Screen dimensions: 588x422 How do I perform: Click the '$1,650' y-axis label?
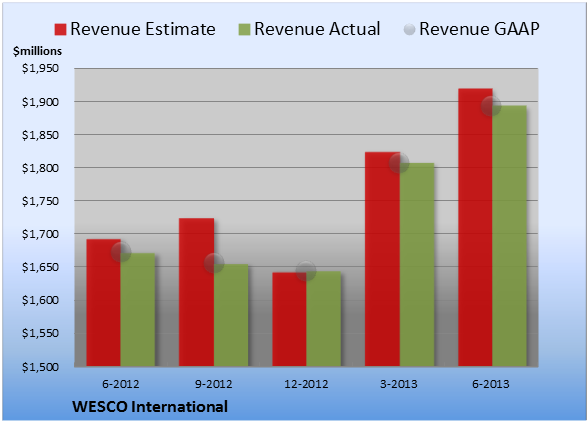tap(40, 267)
